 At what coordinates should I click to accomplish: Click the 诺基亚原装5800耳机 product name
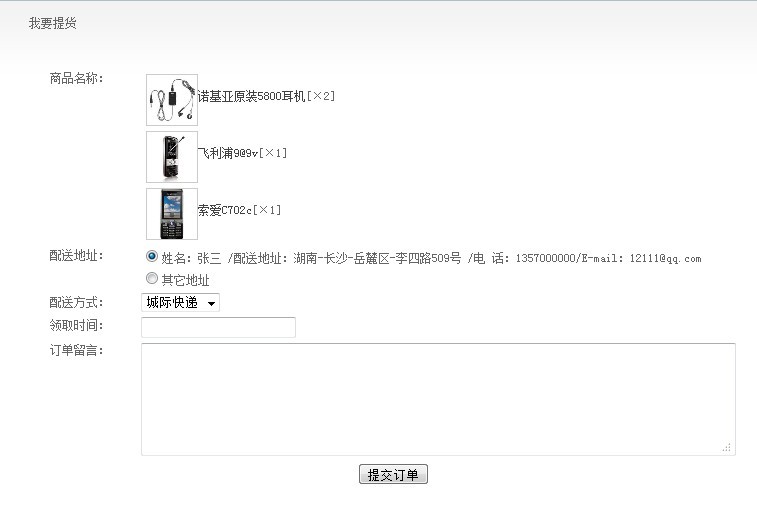click(x=252, y=97)
